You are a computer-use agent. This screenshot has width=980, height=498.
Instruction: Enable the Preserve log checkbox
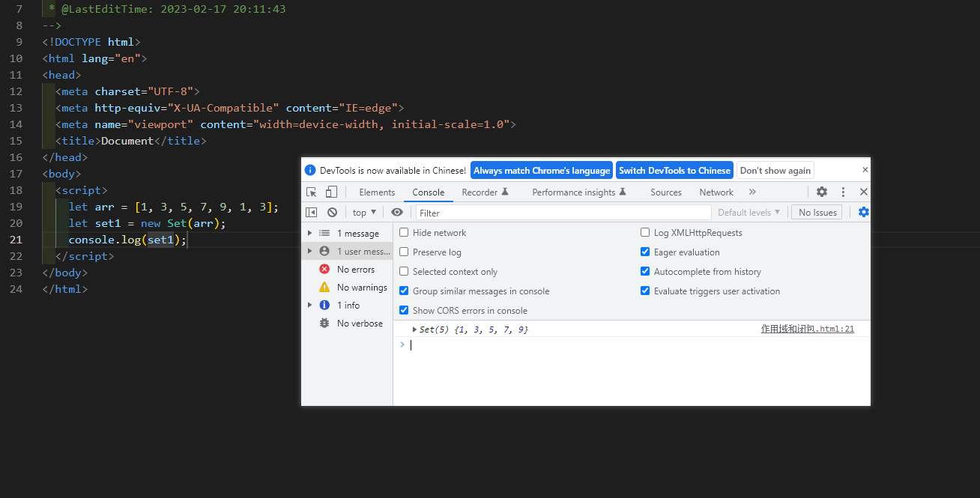click(x=405, y=252)
